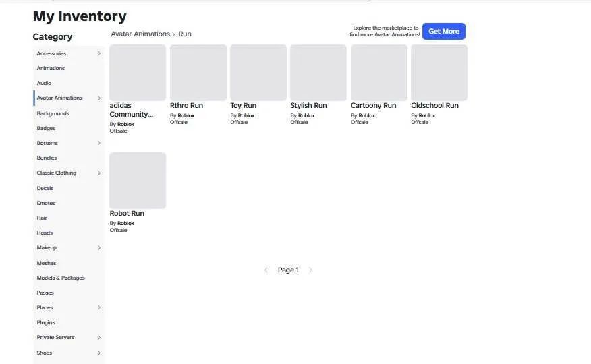This screenshot has height=364, width=591.
Task: Open the Stylish Run item thumbnail
Action: (x=318, y=73)
